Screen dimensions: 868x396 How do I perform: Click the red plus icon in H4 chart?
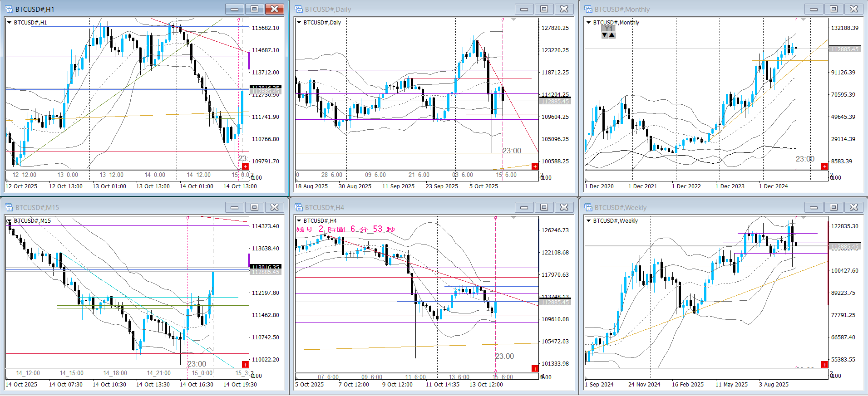pos(535,368)
